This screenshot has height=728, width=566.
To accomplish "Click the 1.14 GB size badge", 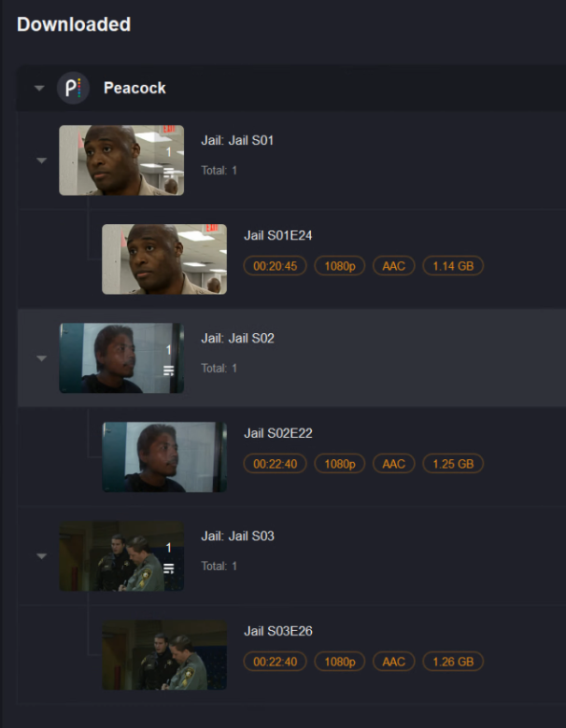I will [453, 266].
